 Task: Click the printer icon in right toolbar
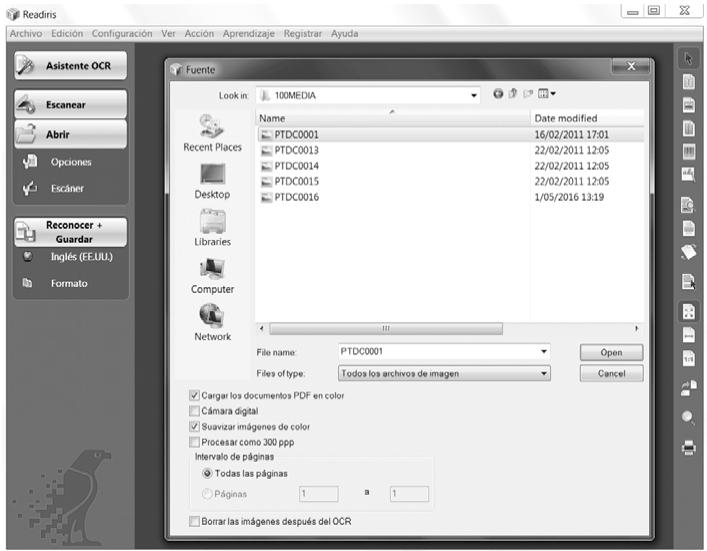[x=689, y=448]
